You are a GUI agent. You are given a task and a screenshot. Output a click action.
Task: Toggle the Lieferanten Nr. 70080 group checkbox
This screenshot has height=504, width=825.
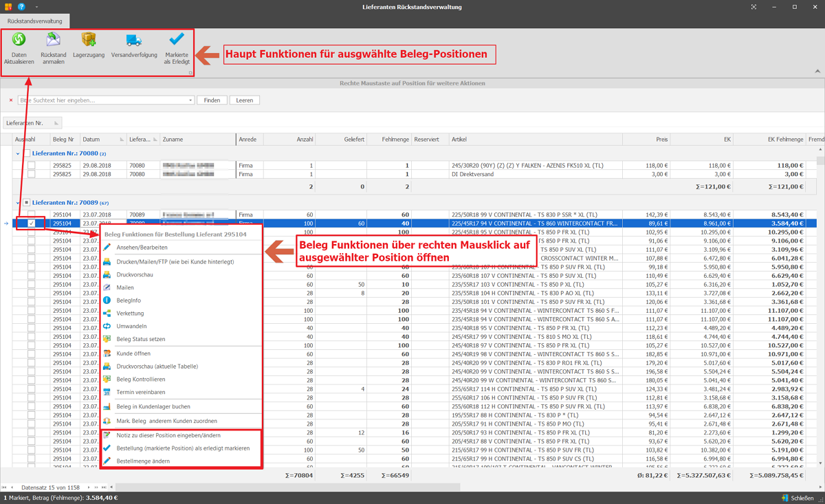point(27,153)
